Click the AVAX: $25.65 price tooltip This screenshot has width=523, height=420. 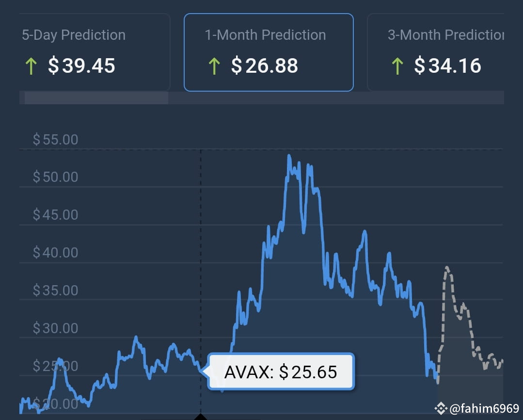281,372
